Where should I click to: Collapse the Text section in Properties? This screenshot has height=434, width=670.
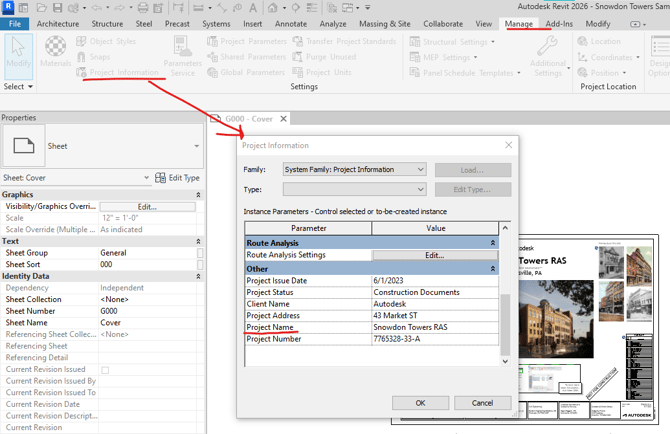point(198,241)
